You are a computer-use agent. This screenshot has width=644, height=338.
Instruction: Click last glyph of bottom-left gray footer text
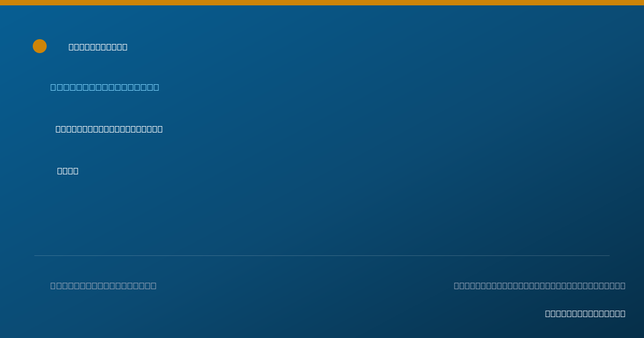tap(153, 286)
